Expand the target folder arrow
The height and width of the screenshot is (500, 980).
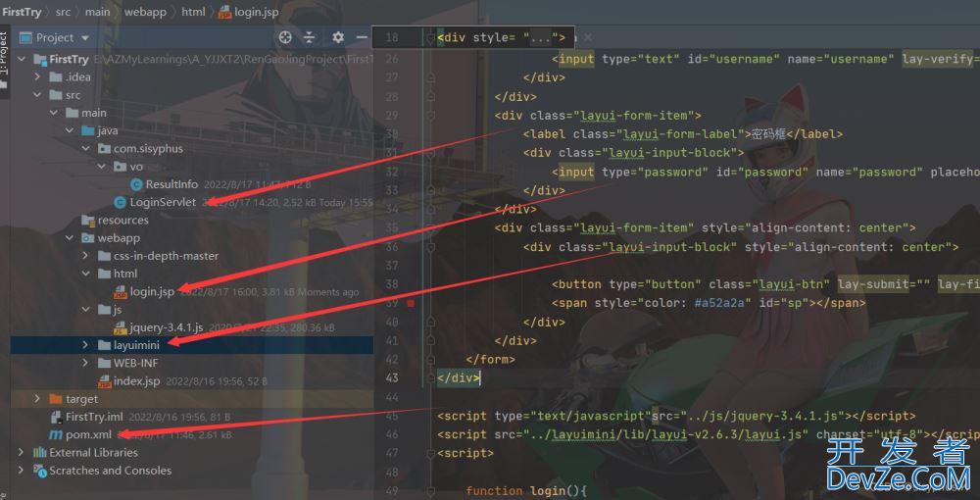(x=37, y=399)
